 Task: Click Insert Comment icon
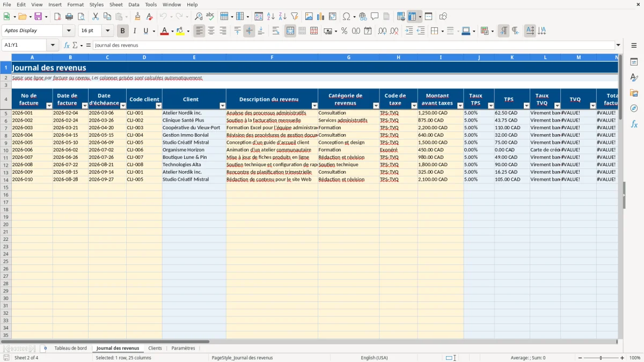click(375, 17)
